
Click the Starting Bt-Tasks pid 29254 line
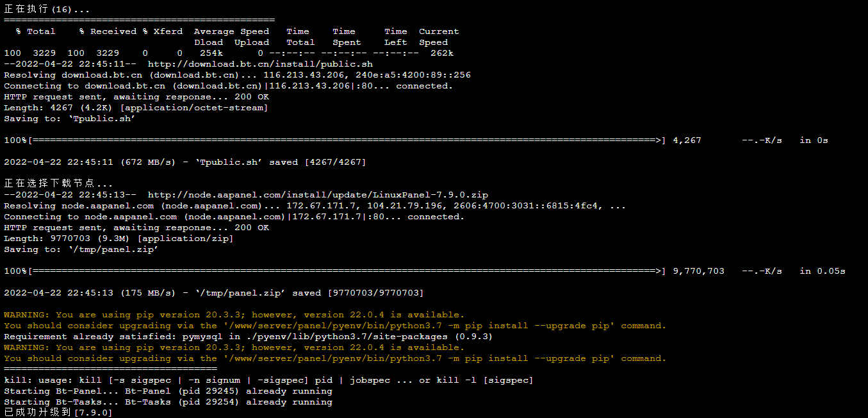point(168,402)
